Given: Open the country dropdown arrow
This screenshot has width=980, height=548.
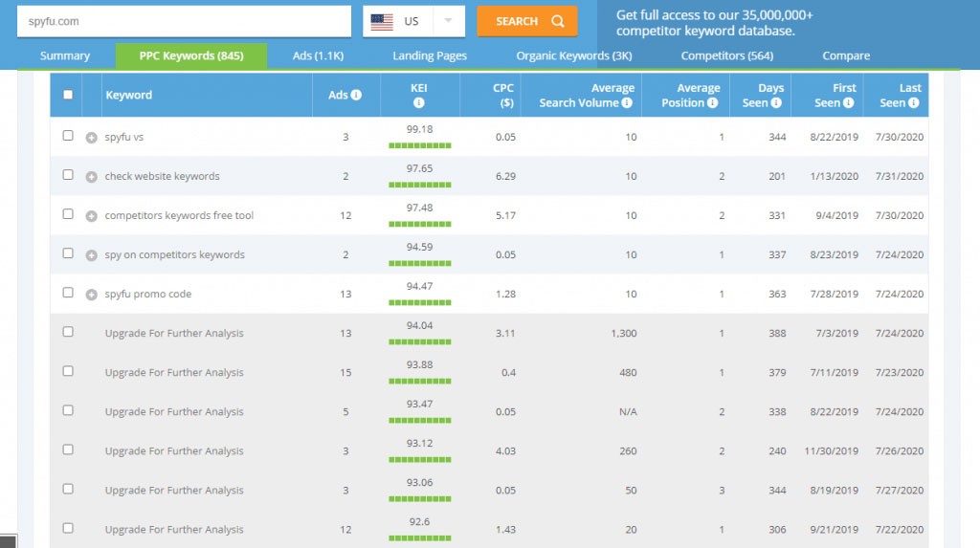Looking at the screenshot, I should coord(448,21).
